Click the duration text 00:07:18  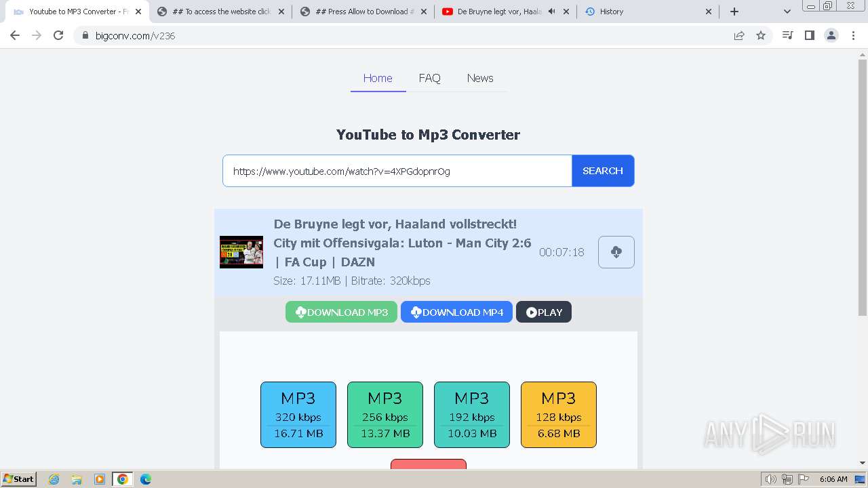pyautogui.click(x=561, y=252)
